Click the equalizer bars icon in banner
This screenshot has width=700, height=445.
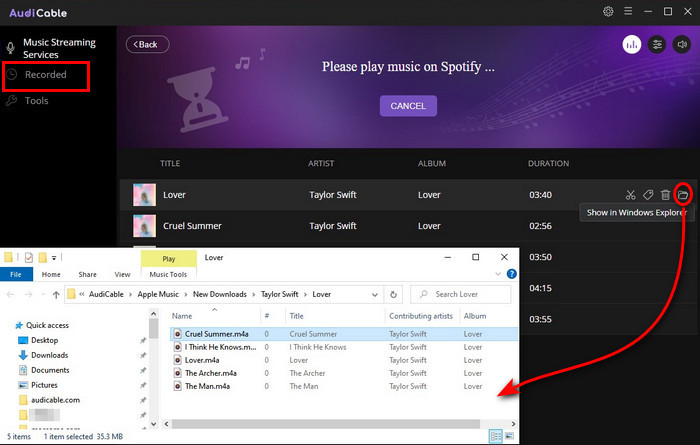coord(632,44)
